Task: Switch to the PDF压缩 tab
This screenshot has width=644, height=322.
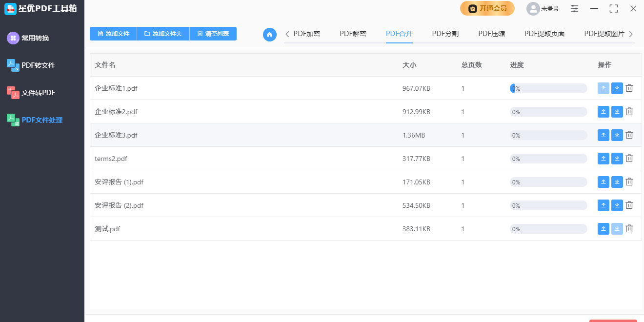Action: point(491,34)
